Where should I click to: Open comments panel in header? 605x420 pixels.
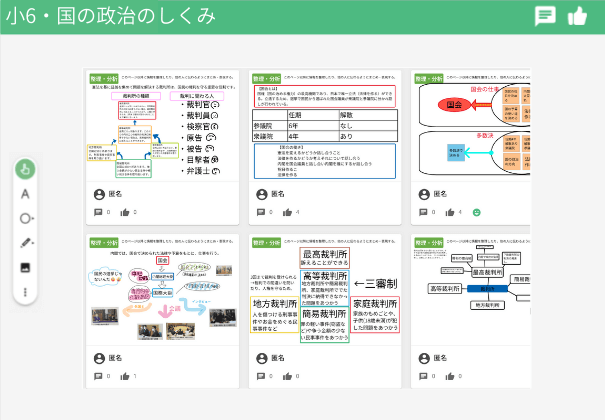point(545,16)
